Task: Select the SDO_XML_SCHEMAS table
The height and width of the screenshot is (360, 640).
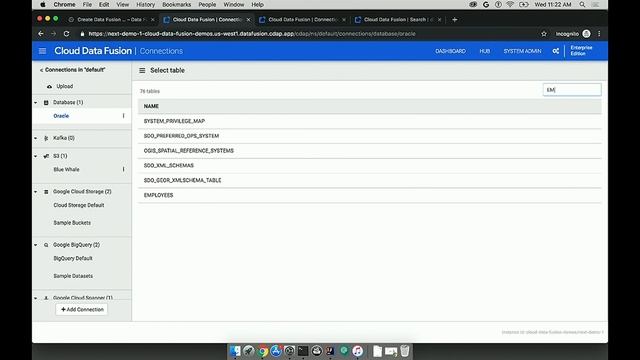Action: [369, 165]
